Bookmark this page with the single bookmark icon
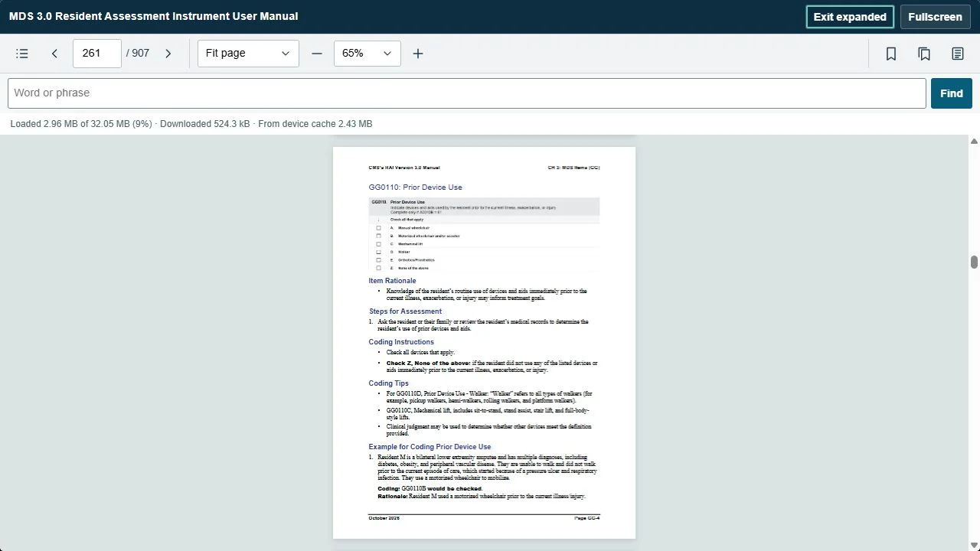Viewport: 980px width, 551px height. point(891,54)
